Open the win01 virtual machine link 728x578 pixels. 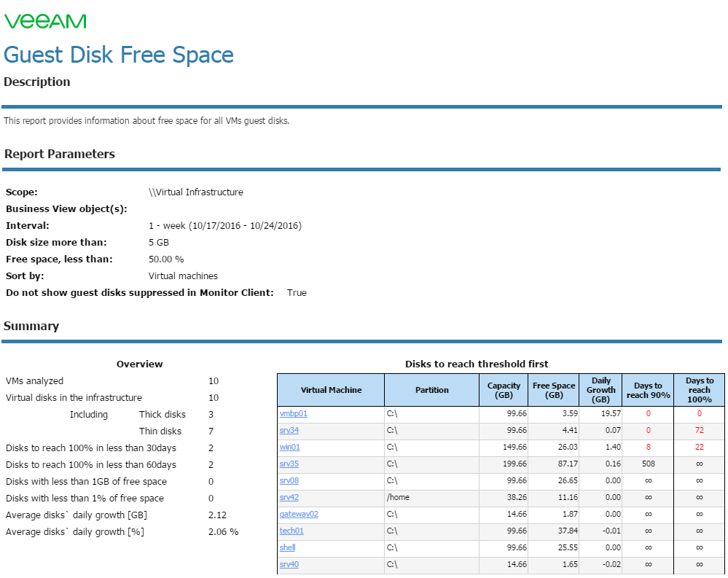[x=290, y=447]
